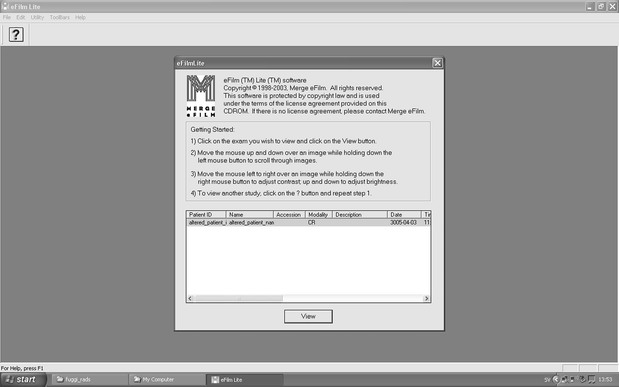Click the left scroll arrow of the exam list
This screenshot has height=387, width=619.
[x=190, y=299]
